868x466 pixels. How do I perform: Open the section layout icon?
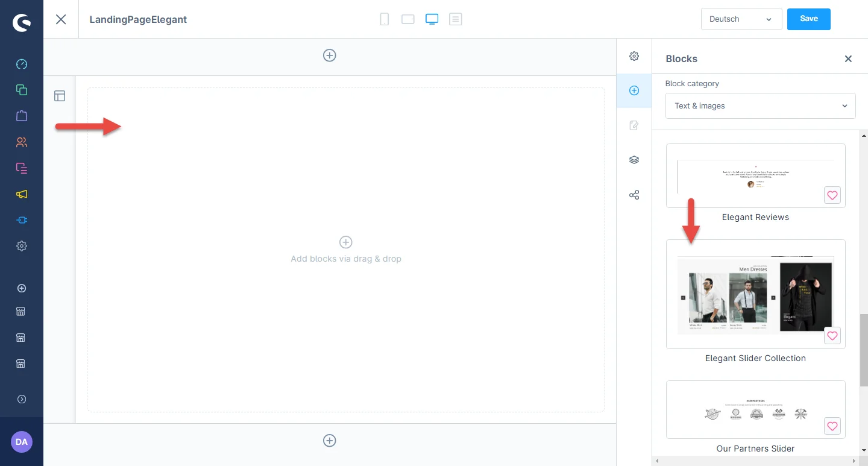click(60, 96)
